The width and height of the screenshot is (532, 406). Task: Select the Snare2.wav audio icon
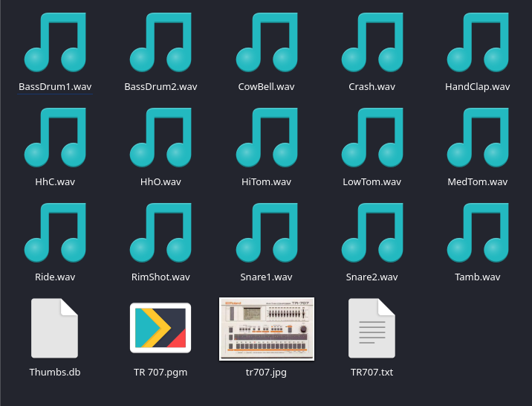(x=372, y=233)
